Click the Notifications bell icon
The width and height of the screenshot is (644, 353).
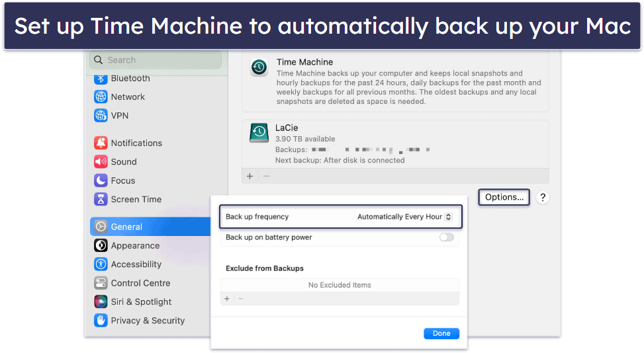[x=101, y=143]
